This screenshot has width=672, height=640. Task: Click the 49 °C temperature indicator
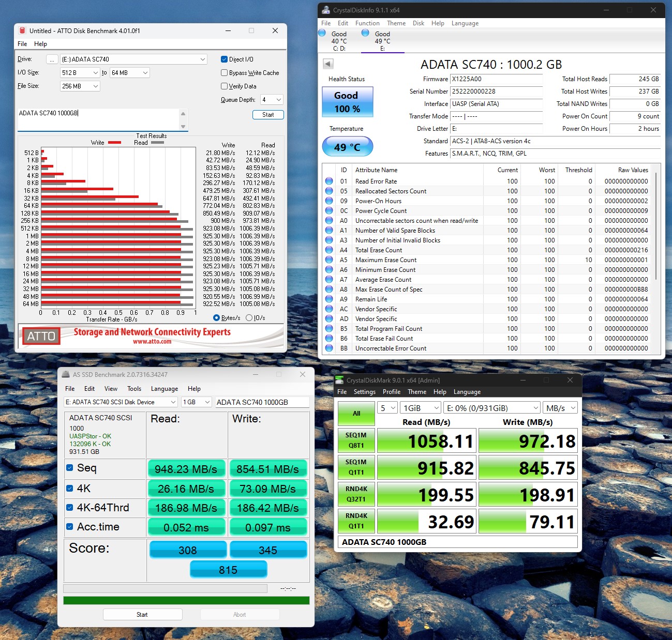[x=347, y=147]
